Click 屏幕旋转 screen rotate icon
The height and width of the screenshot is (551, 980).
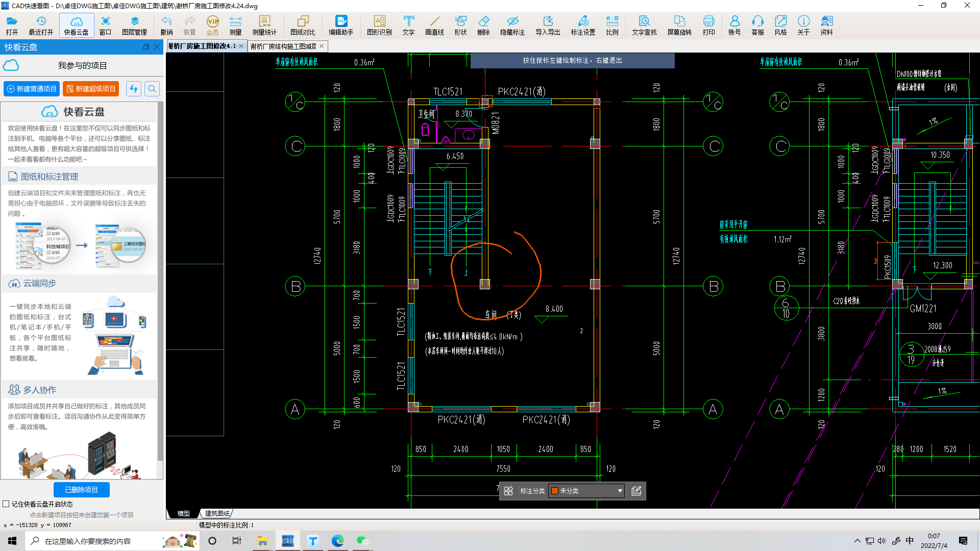(679, 25)
